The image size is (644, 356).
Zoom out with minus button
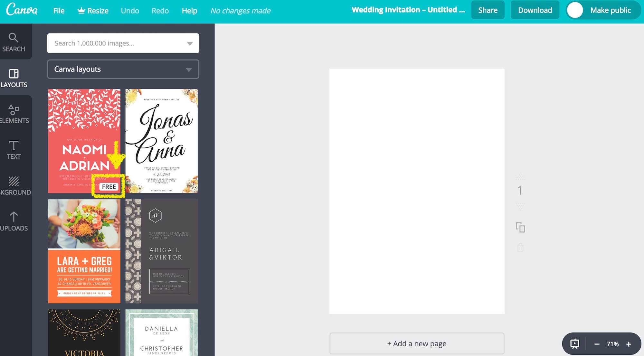point(597,344)
